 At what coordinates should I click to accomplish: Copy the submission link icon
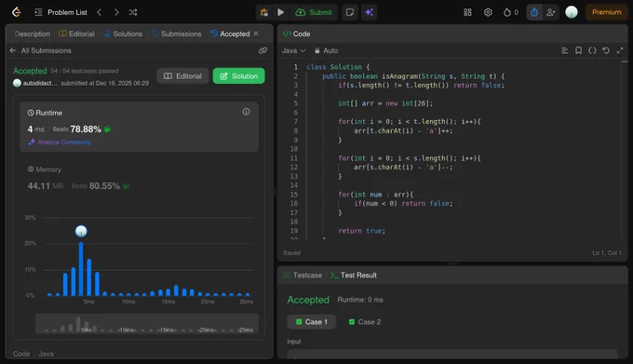point(263,50)
